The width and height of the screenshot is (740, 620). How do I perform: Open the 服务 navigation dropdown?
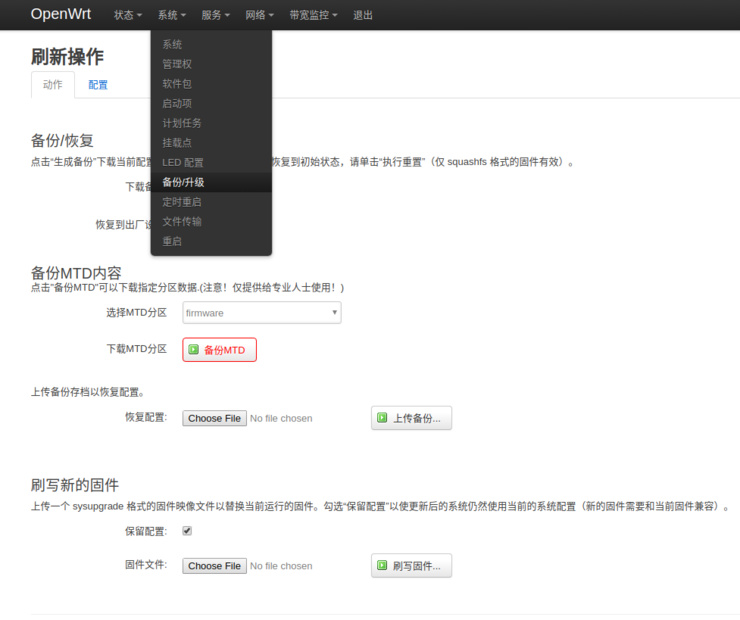click(x=216, y=15)
